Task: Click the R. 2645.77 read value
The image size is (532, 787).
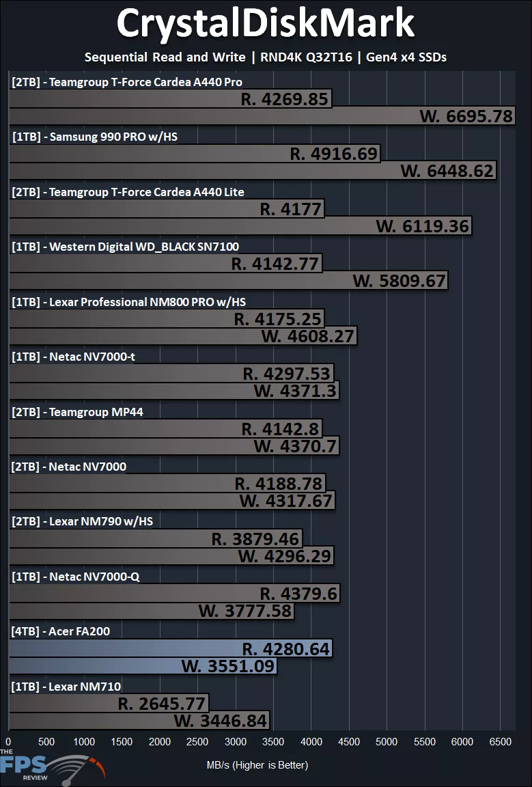Action: pos(162,704)
